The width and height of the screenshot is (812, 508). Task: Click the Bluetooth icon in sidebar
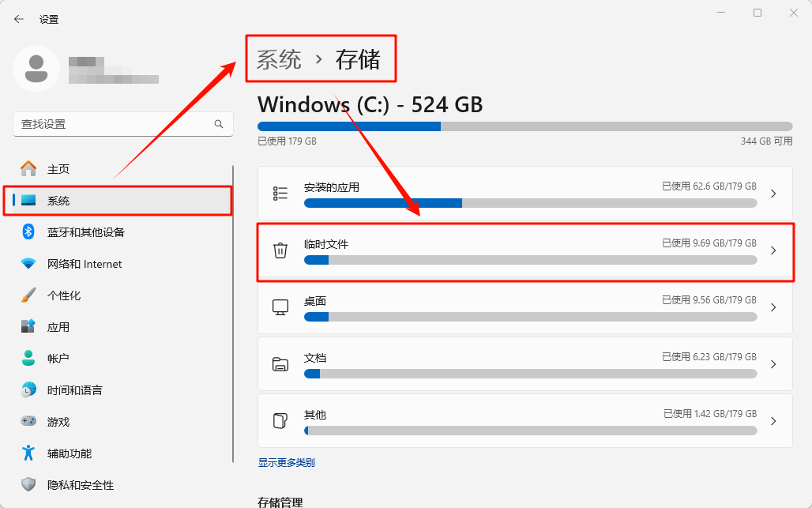click(x=28, y=232)
